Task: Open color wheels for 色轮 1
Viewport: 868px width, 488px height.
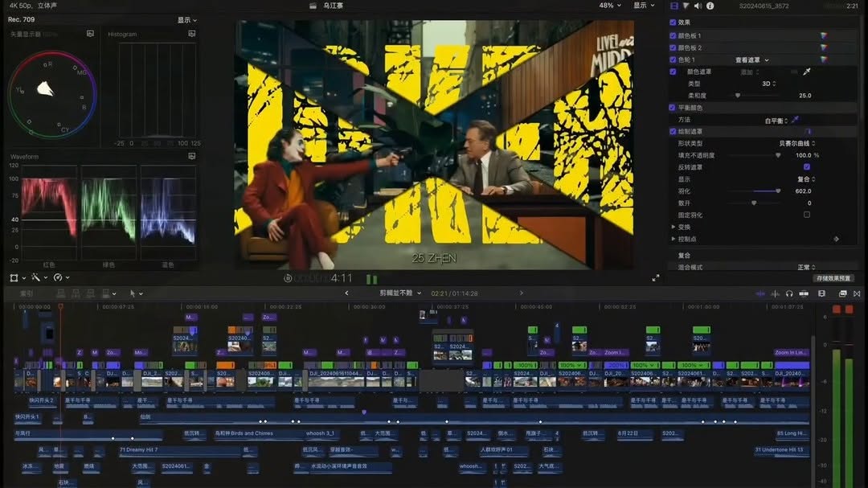Action: click(824, 59)
